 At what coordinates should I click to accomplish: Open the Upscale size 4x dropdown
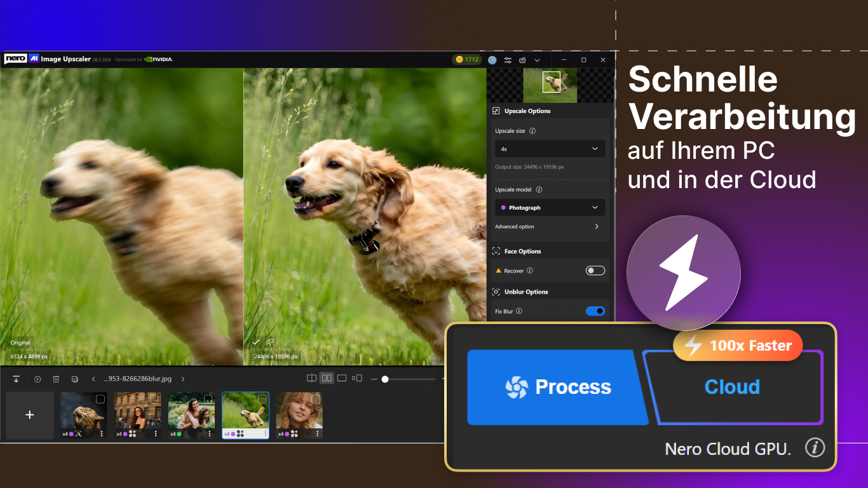point(550,149)
